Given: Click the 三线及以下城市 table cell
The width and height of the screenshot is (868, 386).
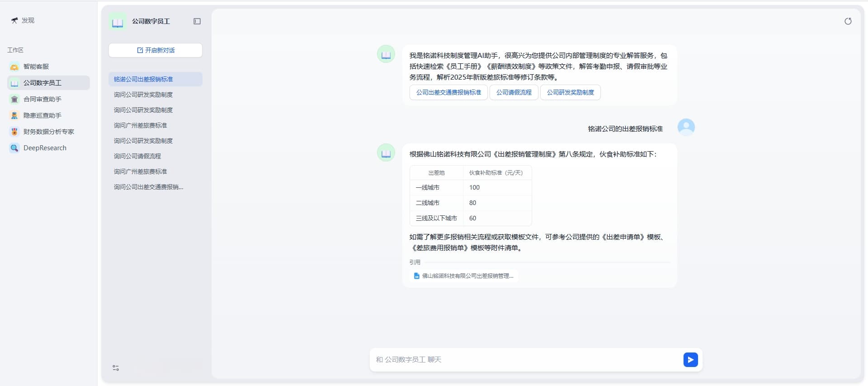Looking at the screenshot, I should click(436, 219).
